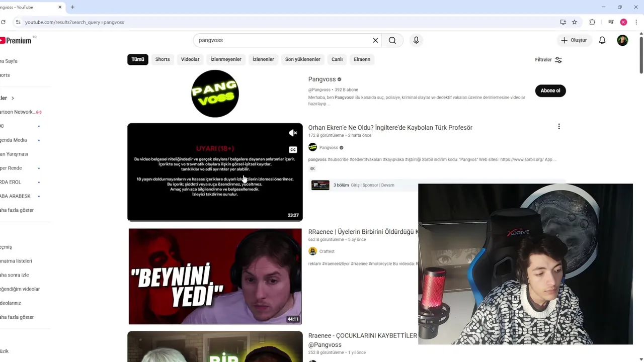Screen dimensions: 644x362
Task: Unmute the video preview speaker icon
Action: tap(293, 133)
